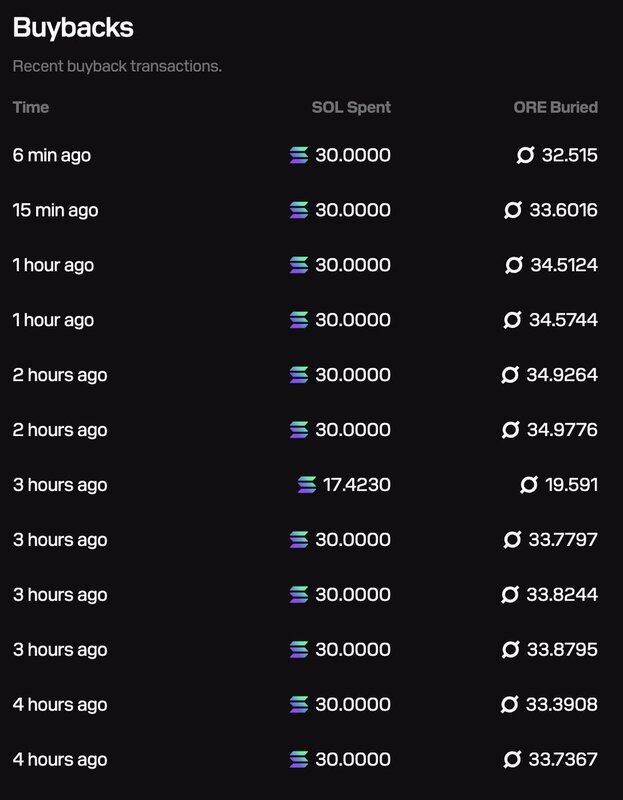623x800 pixels.
Task: Click the ORE icon next to 32.515
Action: tap(526, 155)
